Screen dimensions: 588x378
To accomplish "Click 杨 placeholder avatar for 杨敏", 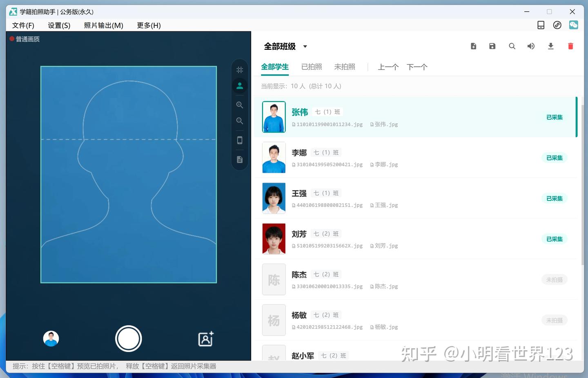I will 274,320.
